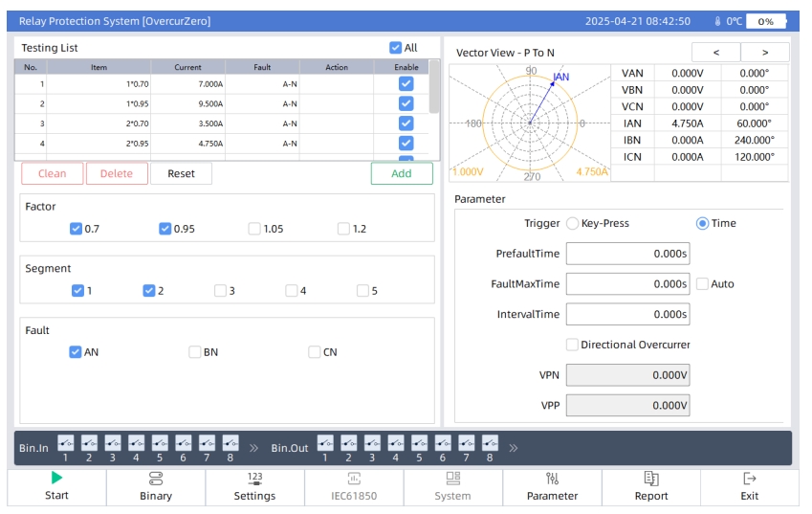Expand more Bin.In channels with double chevron
Screen dimensions: 812x514
254,447
